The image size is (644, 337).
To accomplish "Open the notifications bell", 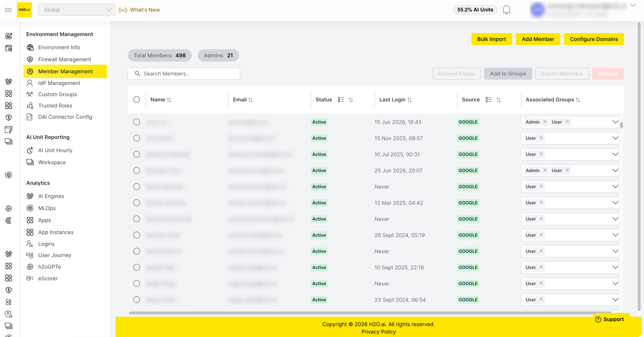I will (x=506, y=10).
